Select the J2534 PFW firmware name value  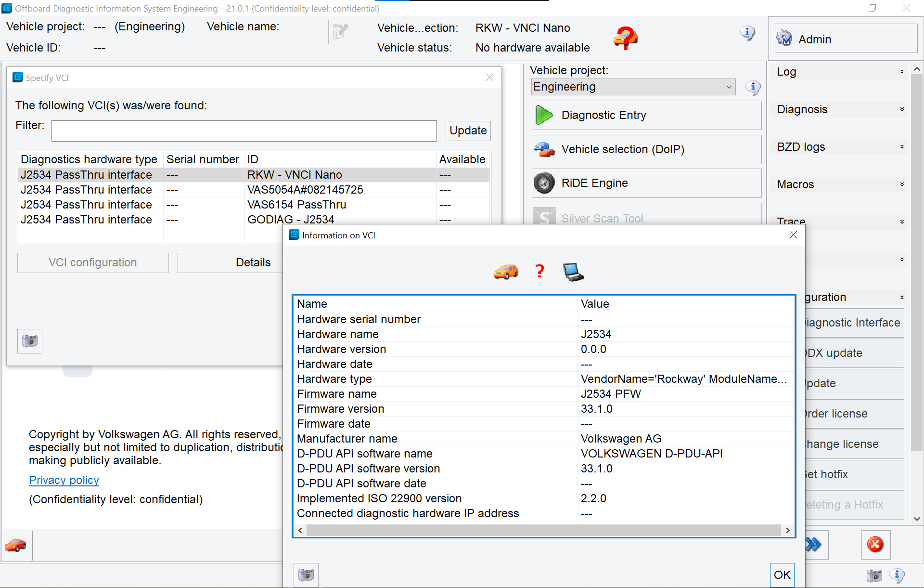click(611, 394)
